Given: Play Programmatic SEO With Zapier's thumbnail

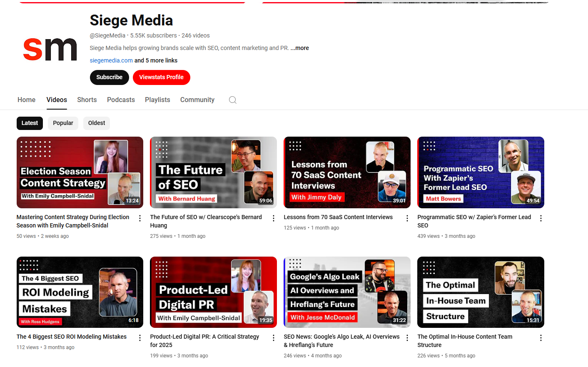Looking at the screenshot, I should tap(481, 172).
